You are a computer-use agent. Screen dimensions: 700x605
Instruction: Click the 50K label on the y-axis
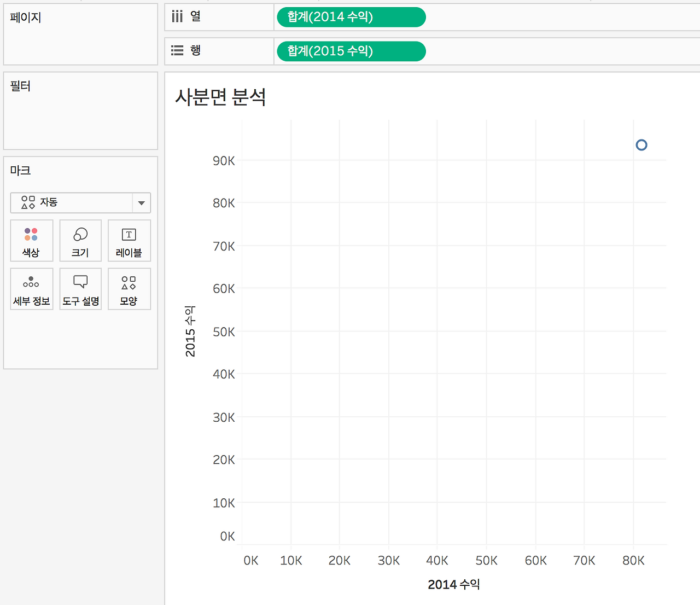pos(224,332)
